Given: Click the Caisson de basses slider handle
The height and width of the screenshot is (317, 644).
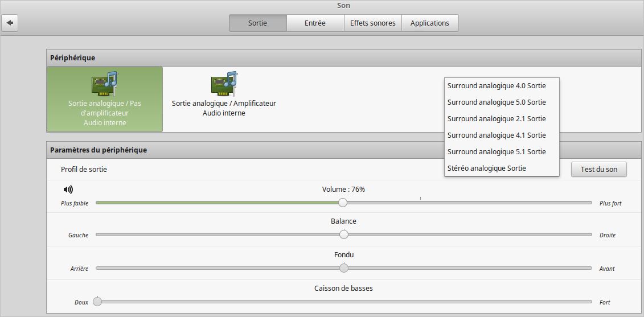Looking at the screenshot, I should tap(97, 302).
